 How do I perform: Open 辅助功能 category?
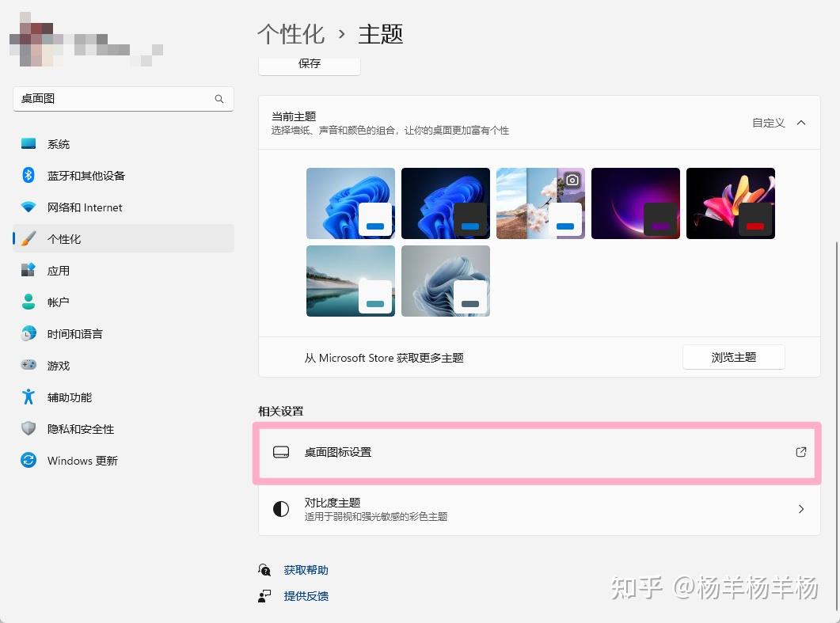coord(124,397)
